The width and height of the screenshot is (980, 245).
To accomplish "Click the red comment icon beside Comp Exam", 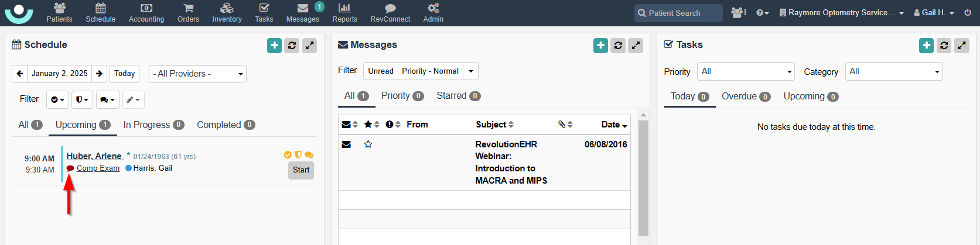I will pyautogui.click(x=70, y=168).
